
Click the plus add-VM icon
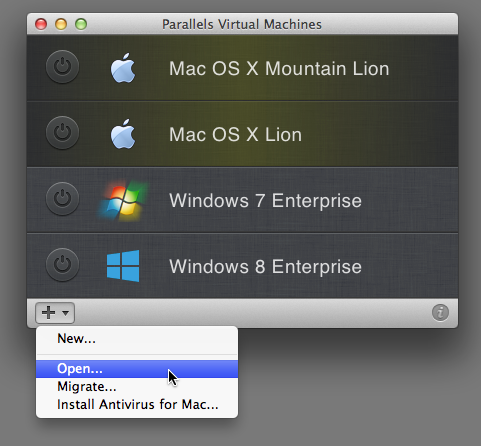point(49,313)
